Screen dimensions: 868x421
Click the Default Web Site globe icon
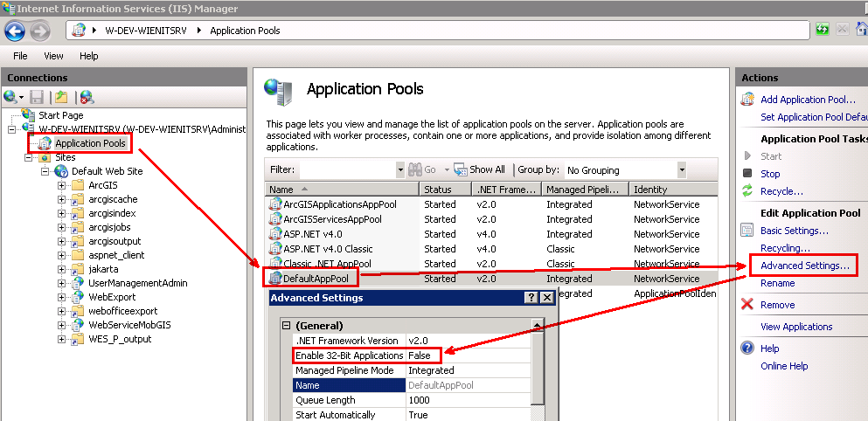click(61, 171)
